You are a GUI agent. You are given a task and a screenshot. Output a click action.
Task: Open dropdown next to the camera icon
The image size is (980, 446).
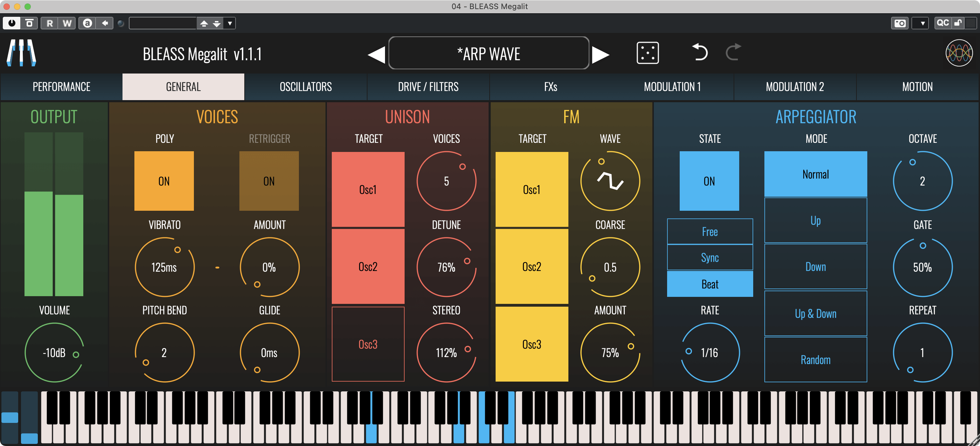click(922, 23)
